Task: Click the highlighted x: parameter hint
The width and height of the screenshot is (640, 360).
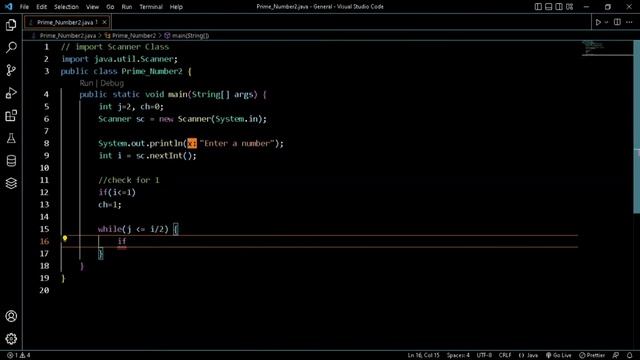Action: (192, 143)
